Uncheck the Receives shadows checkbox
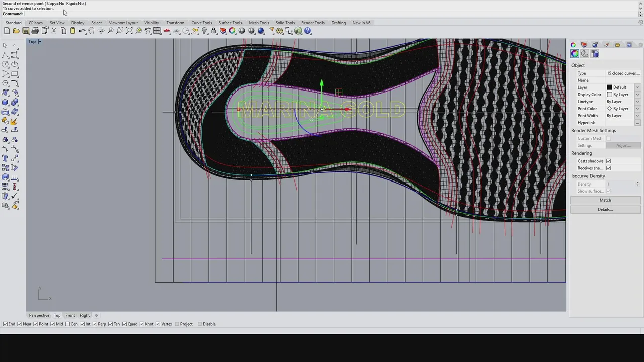 608,168
